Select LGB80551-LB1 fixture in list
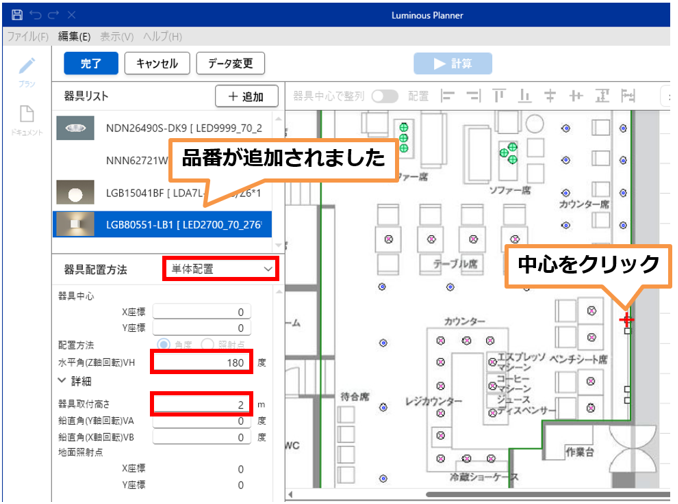This screenshot has height=504, width=678. pyautogui.click(x=163, y=224)
